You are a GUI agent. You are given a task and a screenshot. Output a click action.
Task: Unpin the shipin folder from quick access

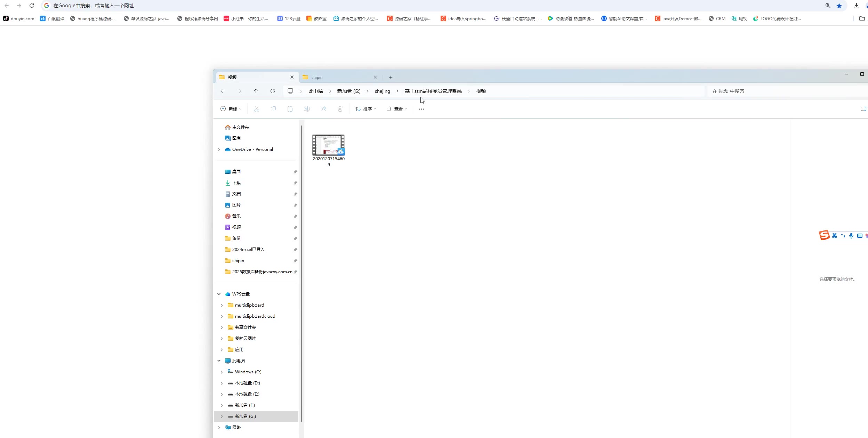click(x=295, y=261)
